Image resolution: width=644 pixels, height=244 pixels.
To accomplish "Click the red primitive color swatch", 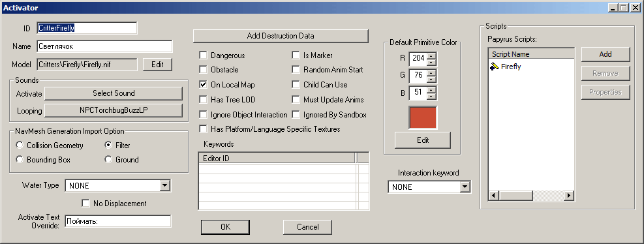I will [x=423, y=117].
